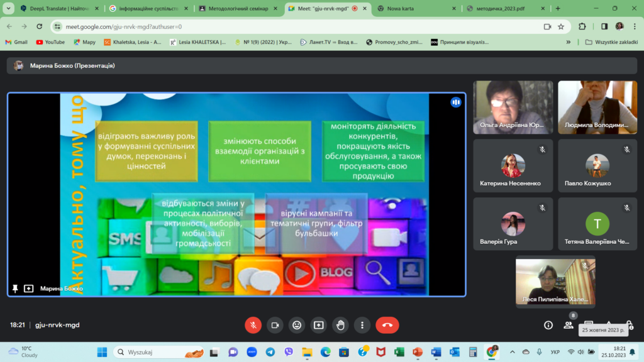The width and height of the screenshot is (644, 362).
Task: Select Ольга Андріївна's video tile
Action: click(x=513, y=107)
